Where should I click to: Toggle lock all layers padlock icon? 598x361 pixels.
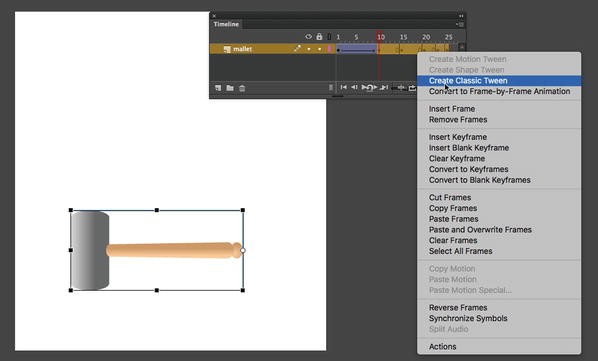pos(319,37)
